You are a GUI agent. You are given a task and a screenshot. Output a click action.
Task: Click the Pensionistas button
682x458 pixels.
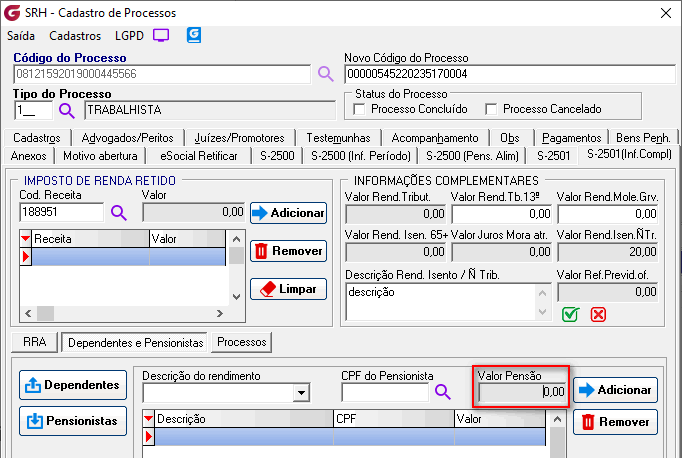(x=74, y=420)
